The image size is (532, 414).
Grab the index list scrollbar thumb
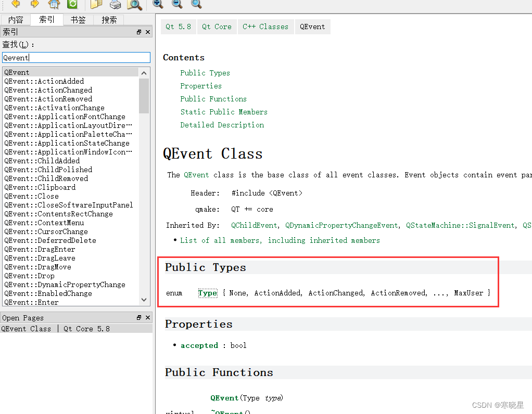(x=144, y=96)
